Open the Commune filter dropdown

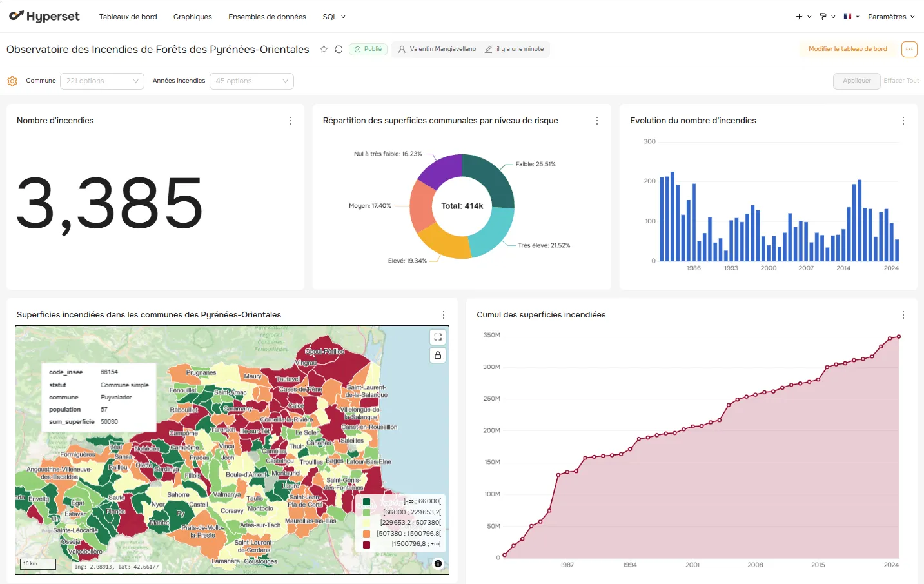(x=102, y=81)
